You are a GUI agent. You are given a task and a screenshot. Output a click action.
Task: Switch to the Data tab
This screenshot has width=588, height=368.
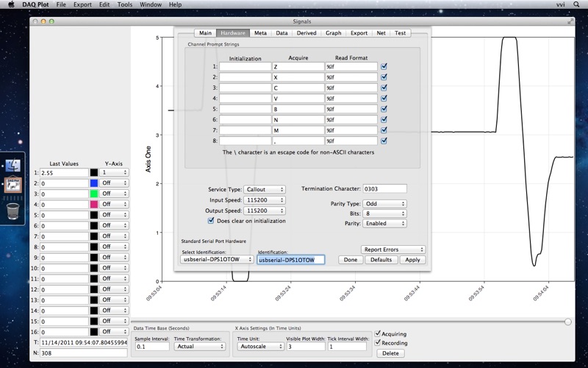[282, 33]
